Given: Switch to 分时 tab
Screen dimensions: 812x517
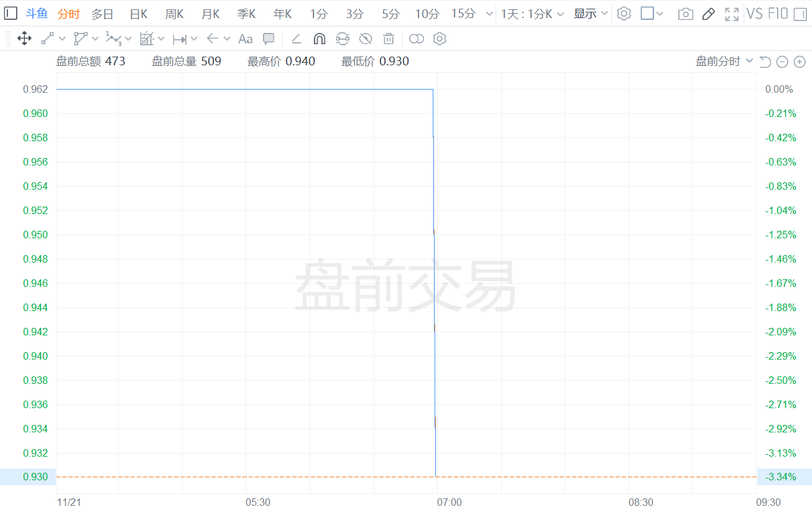Looking at the screenshot, I should pyautogui.click(x=69, y=14).
